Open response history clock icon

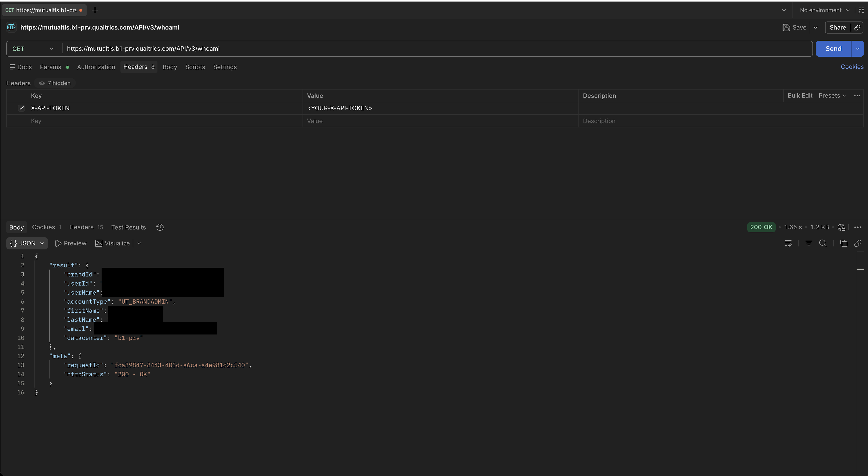160,227
